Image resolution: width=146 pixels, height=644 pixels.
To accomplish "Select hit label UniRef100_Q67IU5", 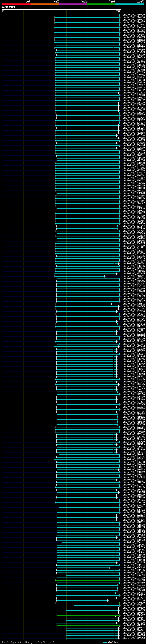I will tap(133, 623).
